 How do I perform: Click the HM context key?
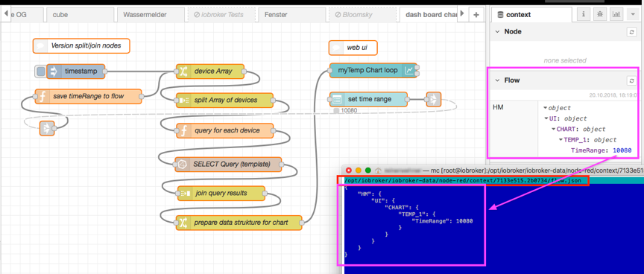tap(498, 108)
